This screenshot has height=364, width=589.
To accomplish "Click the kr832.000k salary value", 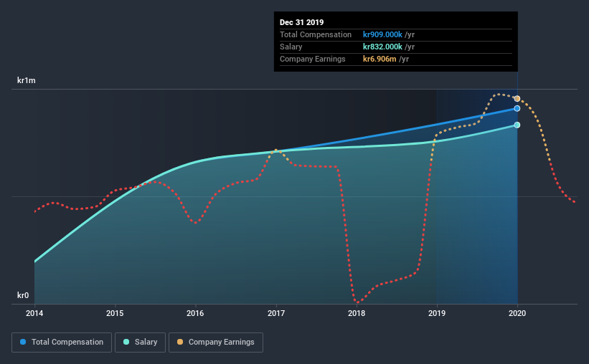I will [x=382, y=47].
